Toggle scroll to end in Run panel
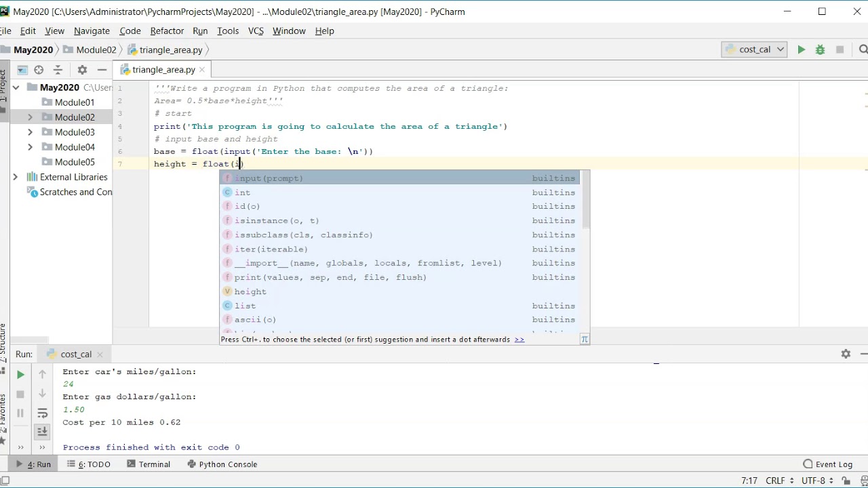This screenshot has width=868, height=488. tap(42, 431)
